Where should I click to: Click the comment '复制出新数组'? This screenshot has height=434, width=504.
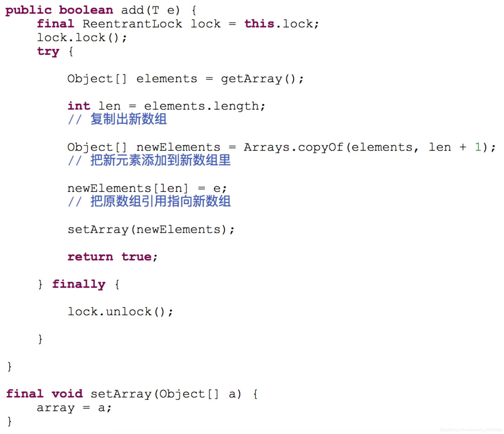pos(129,119)
